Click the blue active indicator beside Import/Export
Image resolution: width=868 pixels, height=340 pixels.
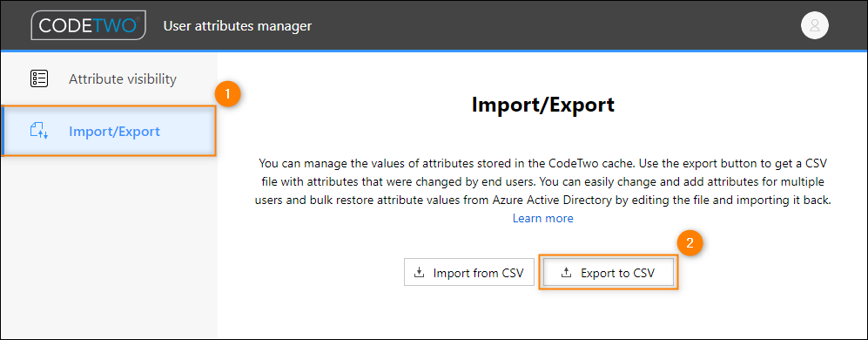[3, 132]
